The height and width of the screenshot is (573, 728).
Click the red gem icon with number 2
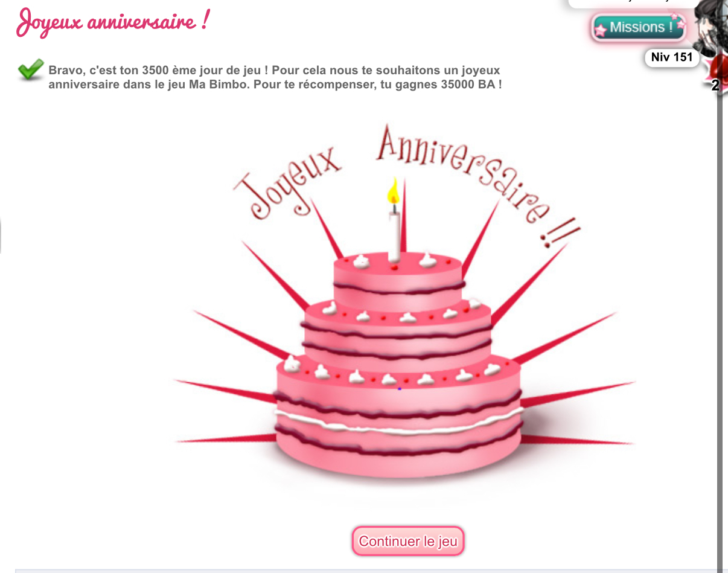pyautogui.click(x=715, y=73)
